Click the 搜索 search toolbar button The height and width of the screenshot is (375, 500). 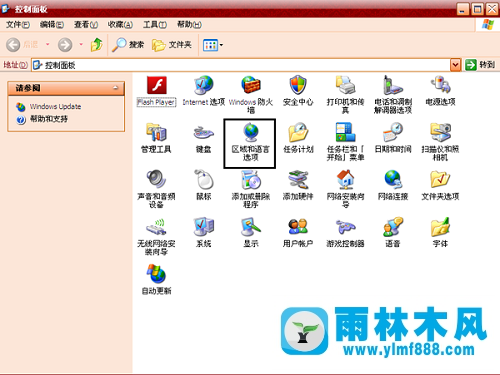(x=128, y=45)
